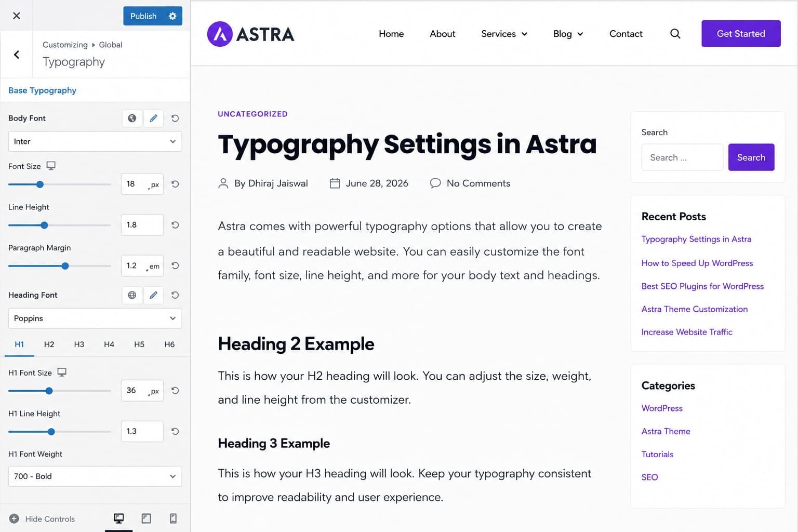
Task: Edit Heading Font with the pencil icon
Action: [153, 295]
